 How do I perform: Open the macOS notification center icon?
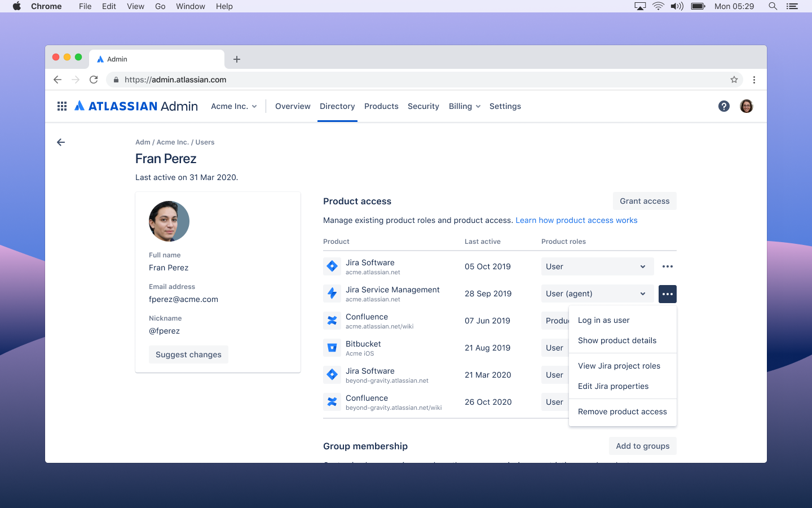(792, 6)
